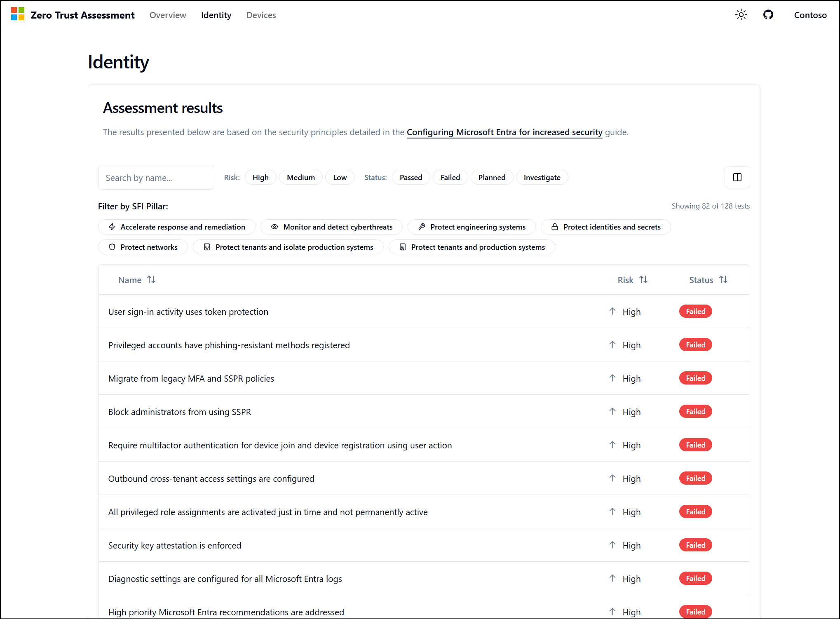The image size is (840, 619).
Task: Filter by Protect networks pillar
Action: coord(143,247)
